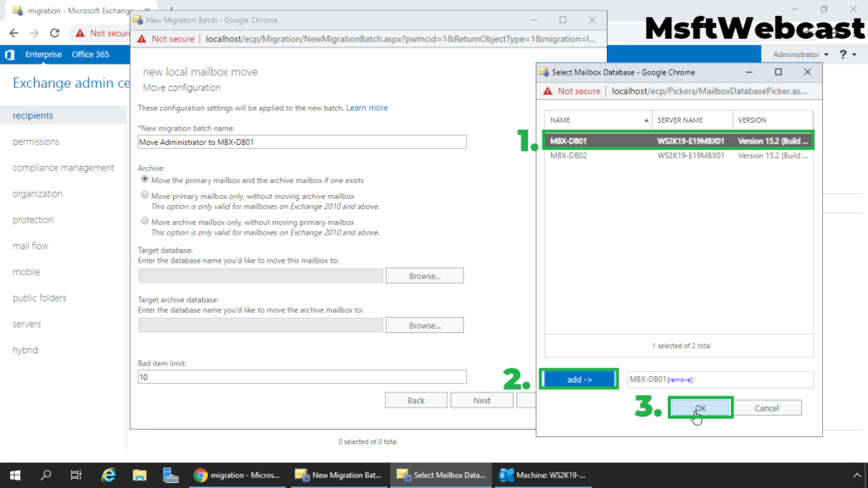Launch Internet Explorer from the taskbar

point(108,474)
